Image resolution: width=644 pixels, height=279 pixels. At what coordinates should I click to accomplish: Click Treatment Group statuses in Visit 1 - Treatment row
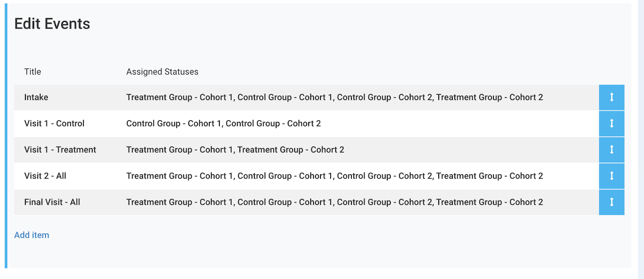[x=235, y=150]
